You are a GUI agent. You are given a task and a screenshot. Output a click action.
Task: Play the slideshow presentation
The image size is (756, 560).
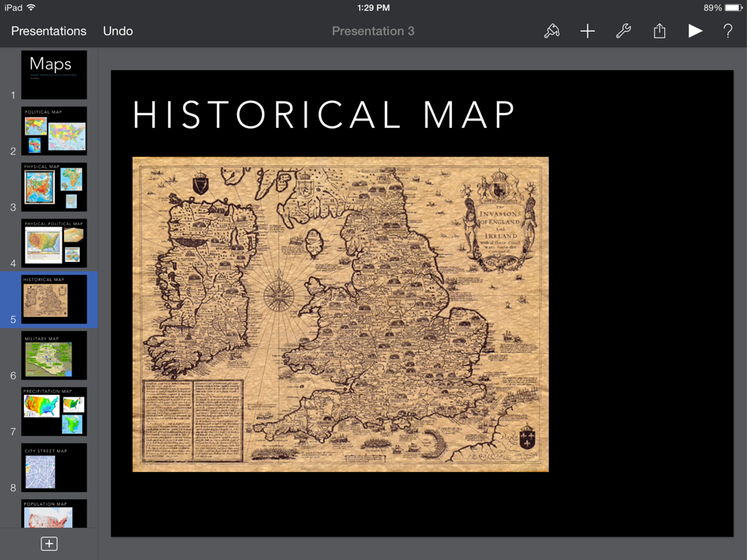(x=694, y=31)
